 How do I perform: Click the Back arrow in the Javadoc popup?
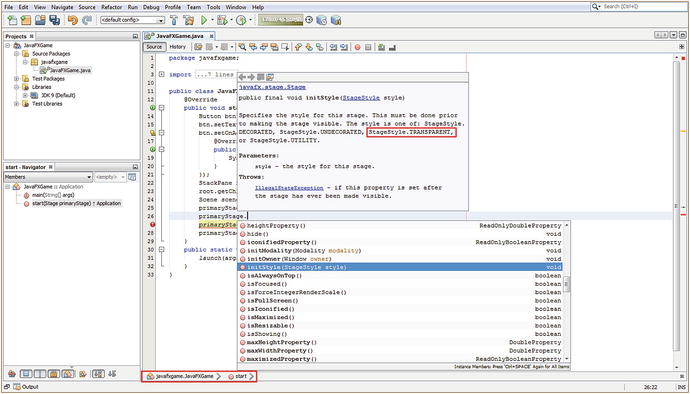point(242,77)
